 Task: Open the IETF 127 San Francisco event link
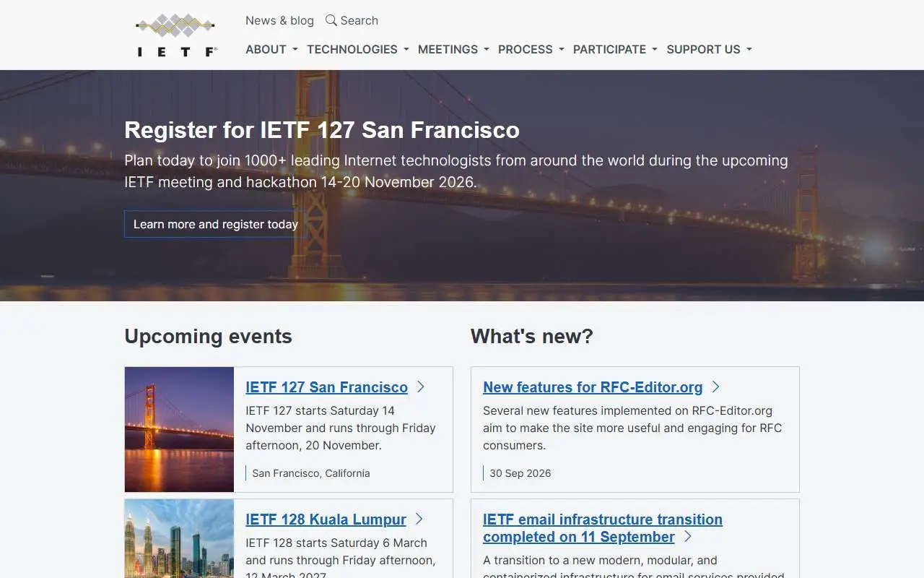(326, 387)
